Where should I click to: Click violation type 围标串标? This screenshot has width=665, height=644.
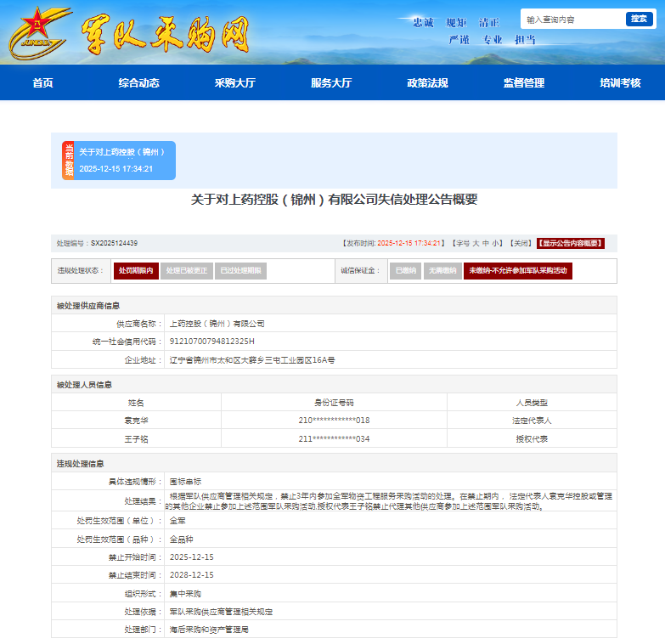tap(185, 482)
